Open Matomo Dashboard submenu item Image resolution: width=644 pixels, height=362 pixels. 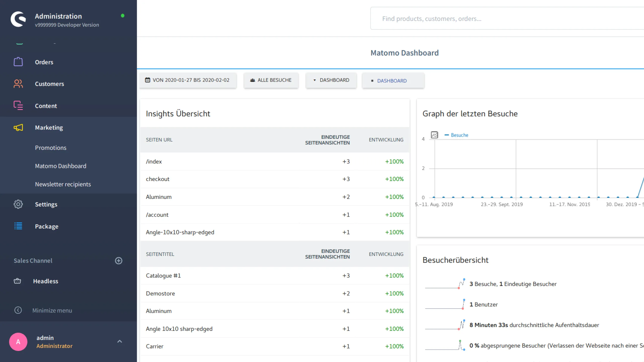pos(61,166)
